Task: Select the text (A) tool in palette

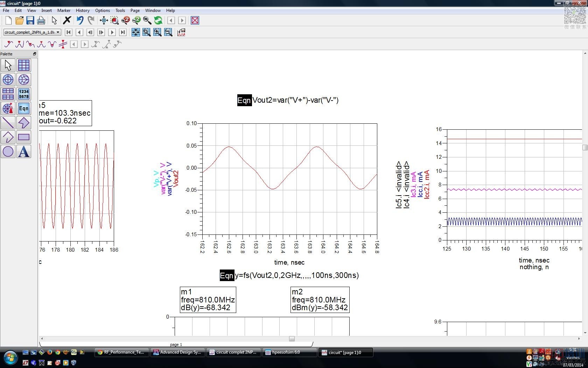Action: click(x=24, y=151)
